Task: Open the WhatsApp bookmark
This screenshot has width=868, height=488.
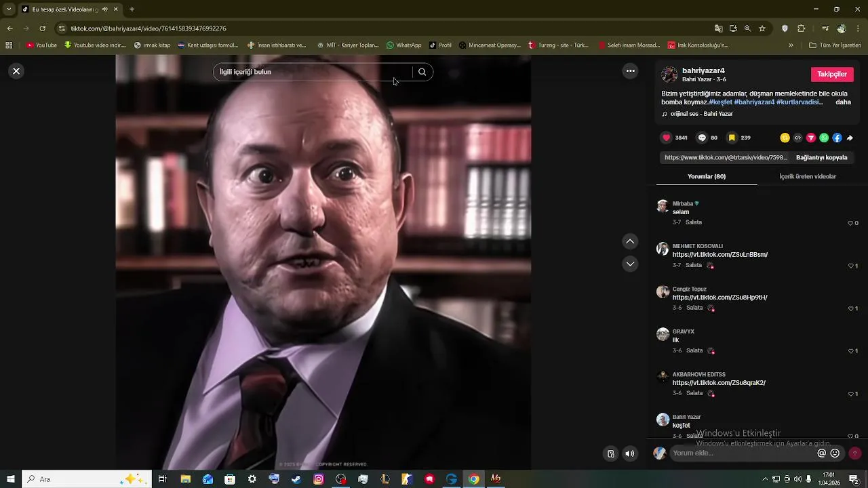Action: click(x=404, y=45)
